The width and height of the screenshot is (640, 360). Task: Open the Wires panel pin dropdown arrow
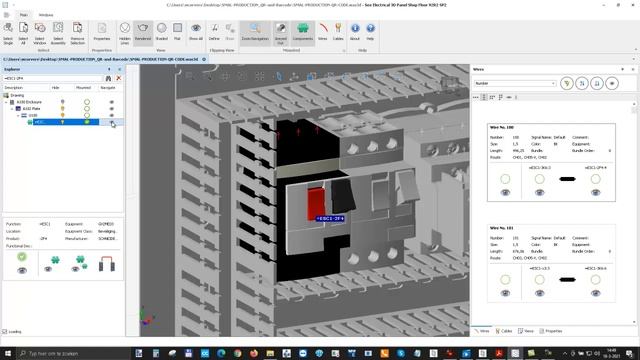click(622, 69)
